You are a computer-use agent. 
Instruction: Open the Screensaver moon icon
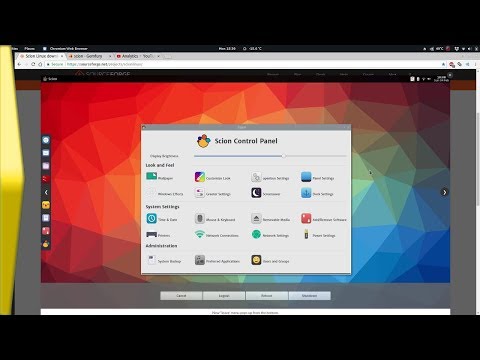(256, 193)
